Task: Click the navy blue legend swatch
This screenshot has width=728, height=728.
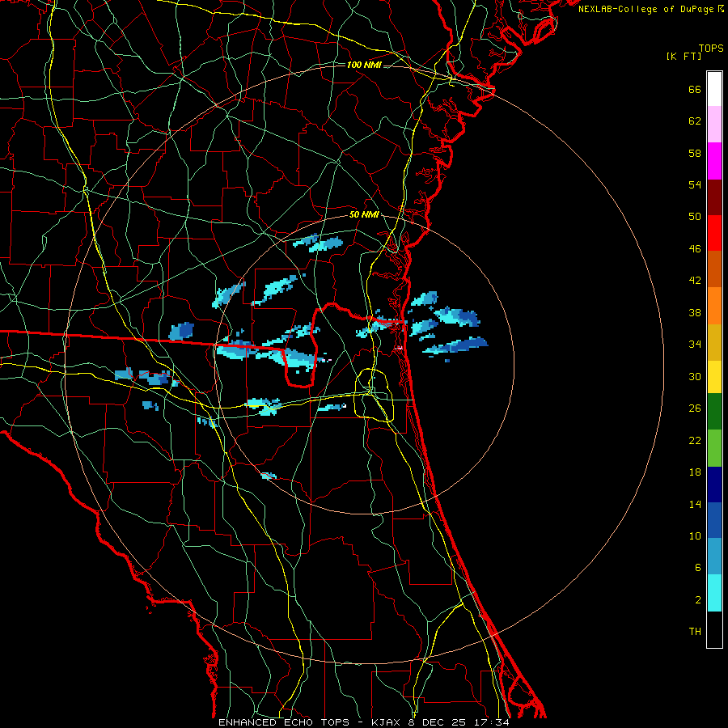Action: click(714, 485)
